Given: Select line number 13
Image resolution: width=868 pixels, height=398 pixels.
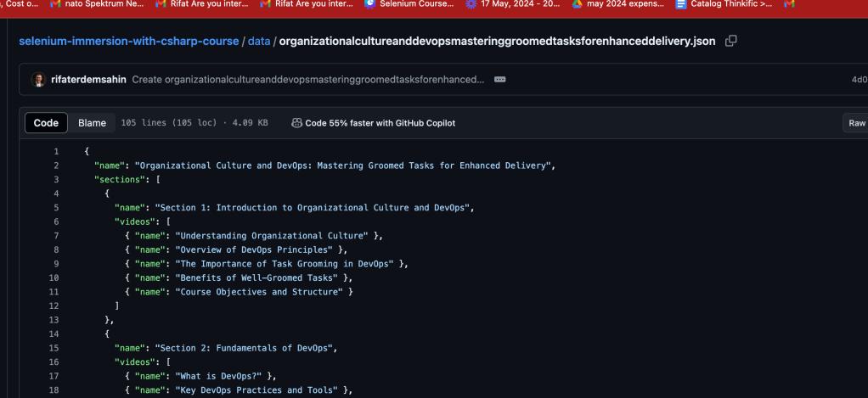Looking at the screenshot, I should [54, 320].
